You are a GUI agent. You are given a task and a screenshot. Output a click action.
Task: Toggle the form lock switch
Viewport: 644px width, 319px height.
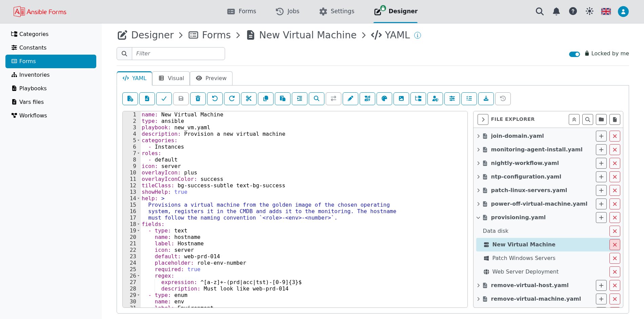click(575, 54)
